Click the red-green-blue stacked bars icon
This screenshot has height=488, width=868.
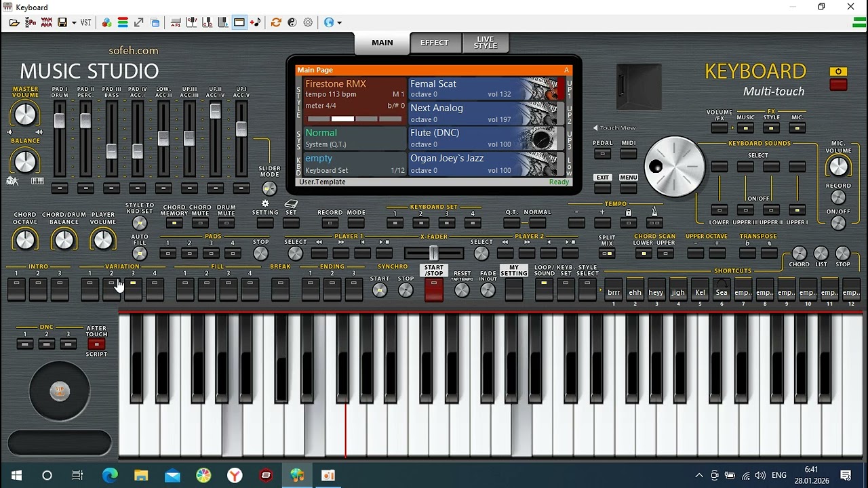tap(123, 22)
